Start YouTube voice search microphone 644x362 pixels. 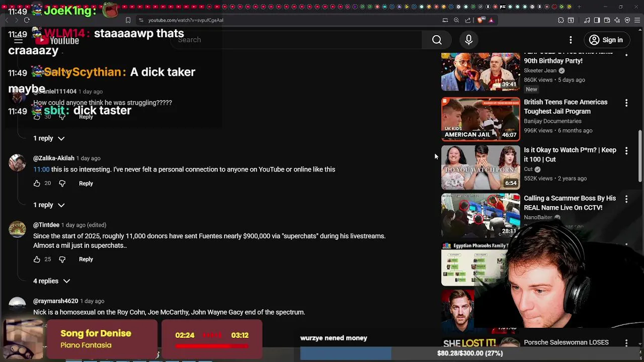tap(468, 40)
